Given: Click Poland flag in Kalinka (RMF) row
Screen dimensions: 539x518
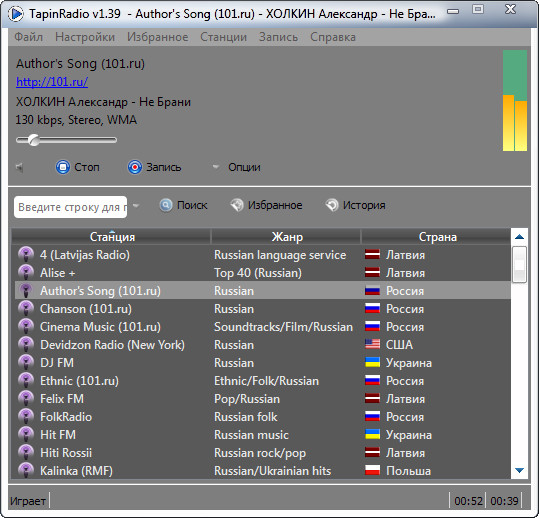Looking at the screenshot, I should [372, 470].
